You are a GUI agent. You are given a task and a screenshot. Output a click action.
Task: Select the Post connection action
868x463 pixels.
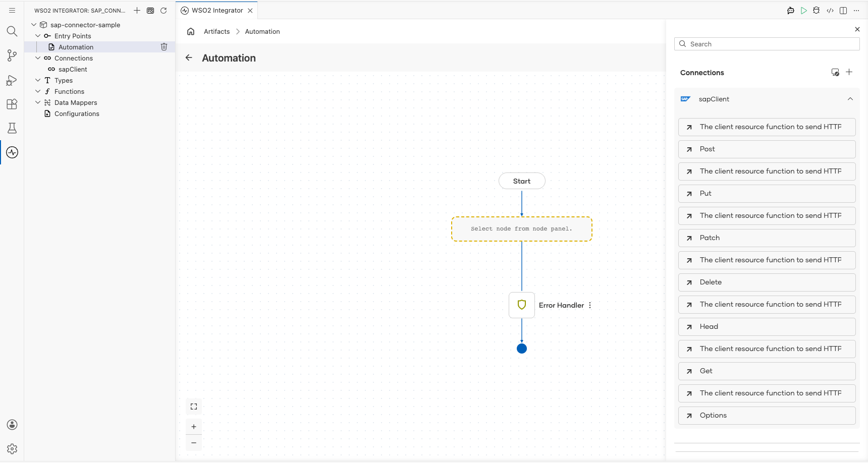click(x=767, y=149)
